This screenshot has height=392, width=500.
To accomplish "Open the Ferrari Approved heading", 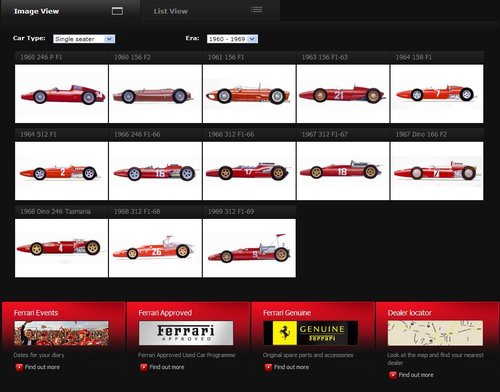I will coord(165,313).
